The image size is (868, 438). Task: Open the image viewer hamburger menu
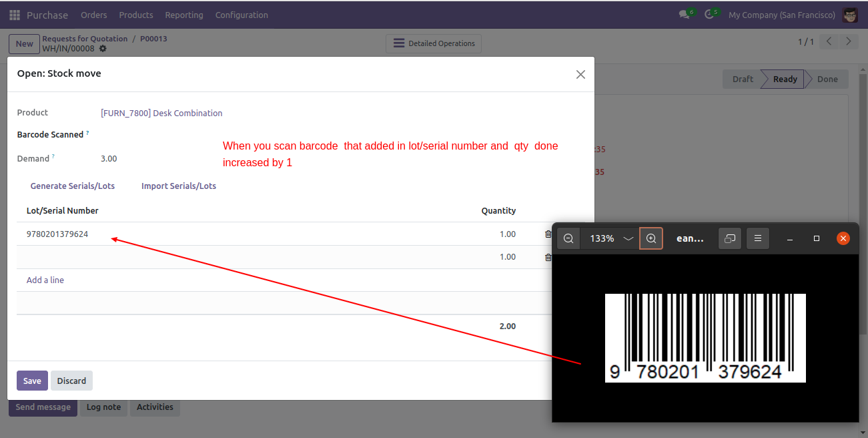tap(758, 238)
